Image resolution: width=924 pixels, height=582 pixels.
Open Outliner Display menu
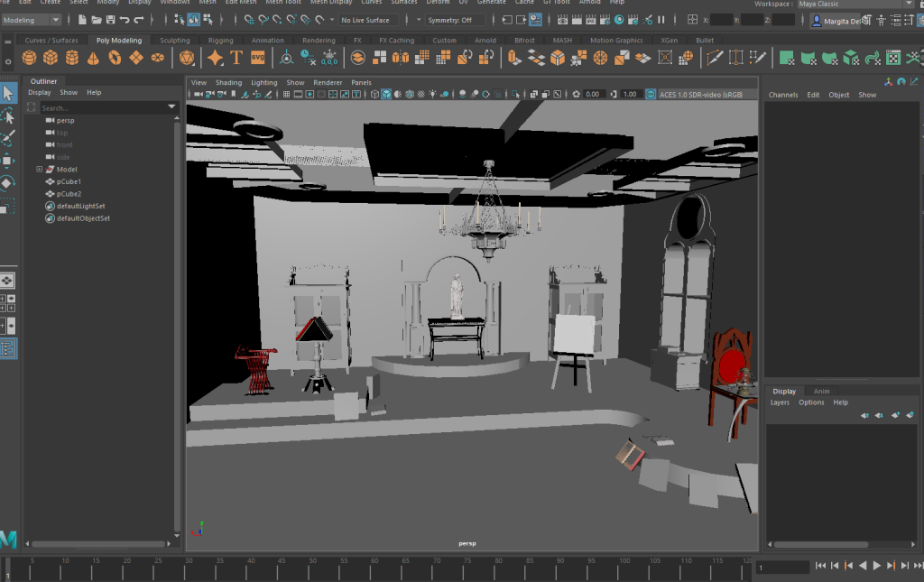click(x=40, y=92)
